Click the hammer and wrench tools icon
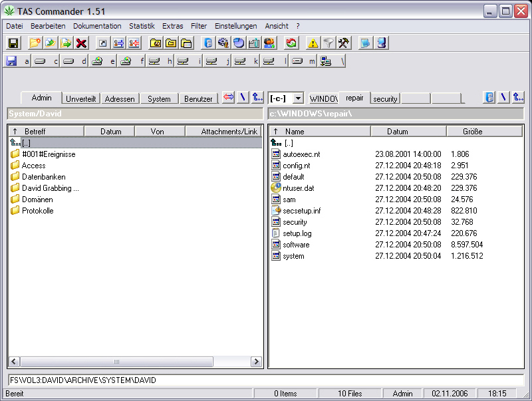 (x=343, y=43)
